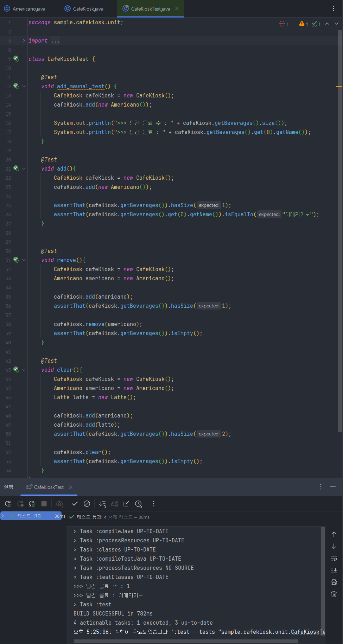
Task: Click add_maunal_test method name
Action: coord(81,87)
